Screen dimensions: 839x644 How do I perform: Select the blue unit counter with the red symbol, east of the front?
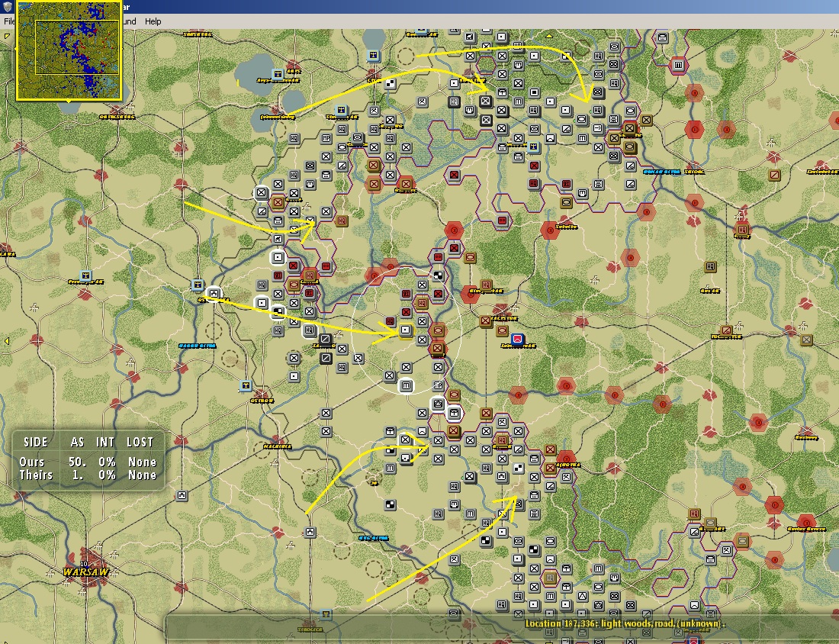pyautogui.click(x=517, y=340)
